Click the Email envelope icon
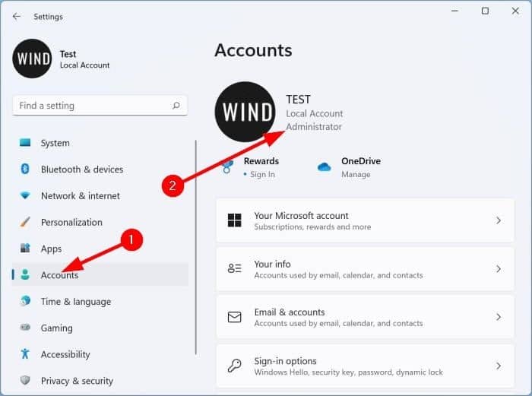532x396 pixels. [234, 317]
